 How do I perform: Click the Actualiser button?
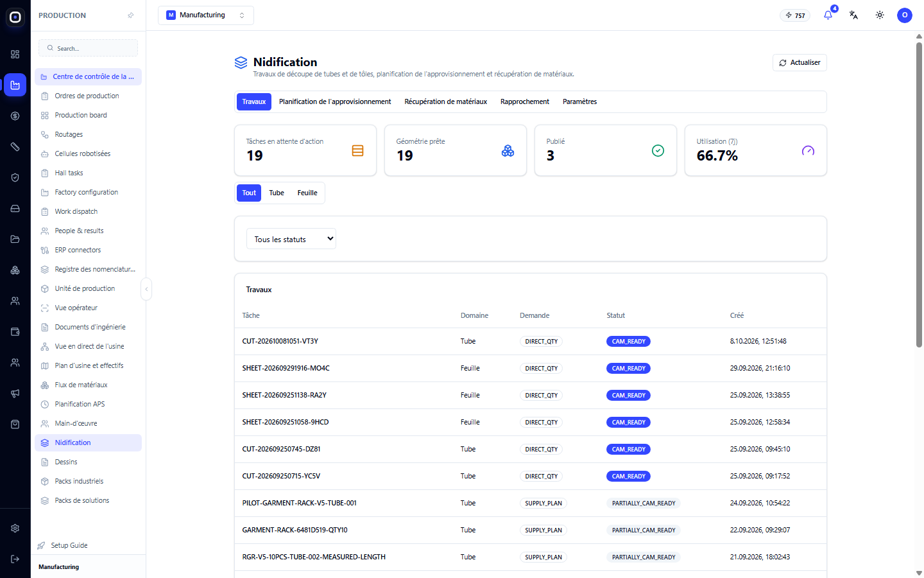(x=800, y=62)
